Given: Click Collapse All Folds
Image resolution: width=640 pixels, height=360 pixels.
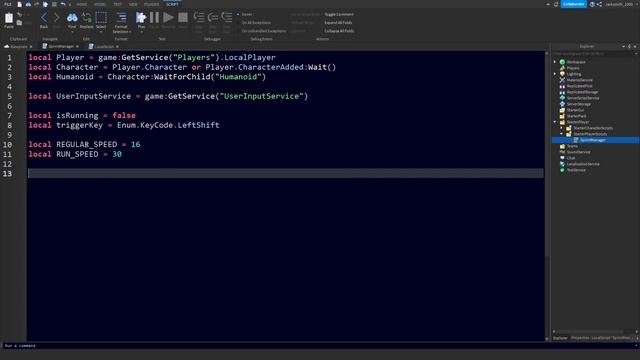Looking at the screenshot, I should click(339, 31).
